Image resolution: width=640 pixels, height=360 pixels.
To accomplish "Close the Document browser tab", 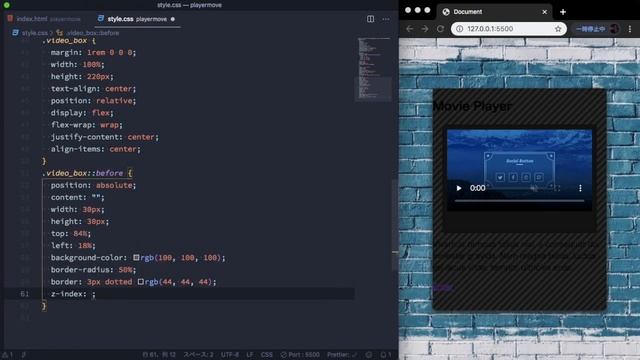I will (544, 12).
